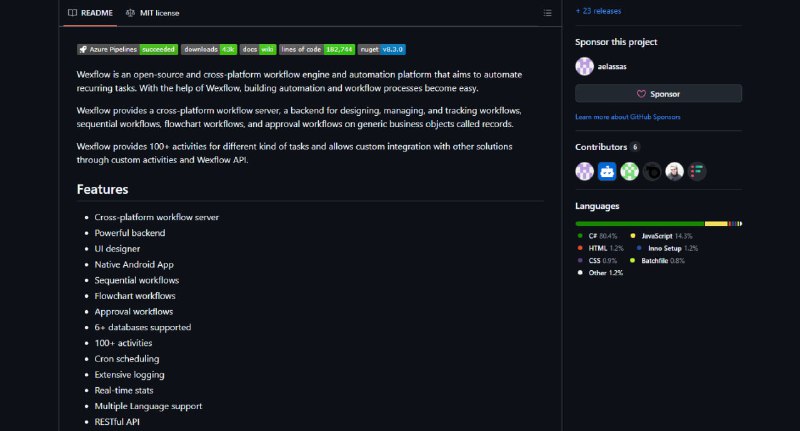Open the lines of code badge
800x431 pixels.
point(317,49)
